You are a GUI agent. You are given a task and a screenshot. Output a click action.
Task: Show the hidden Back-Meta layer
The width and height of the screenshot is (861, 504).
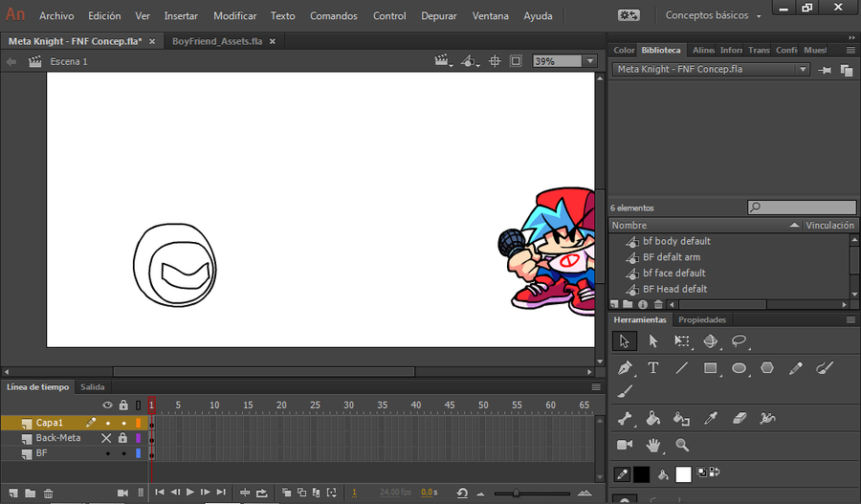[106, 438]
